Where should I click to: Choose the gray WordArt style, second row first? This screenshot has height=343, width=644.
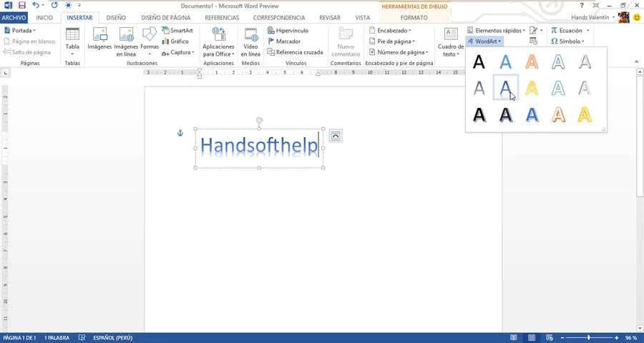click(479, 88)
